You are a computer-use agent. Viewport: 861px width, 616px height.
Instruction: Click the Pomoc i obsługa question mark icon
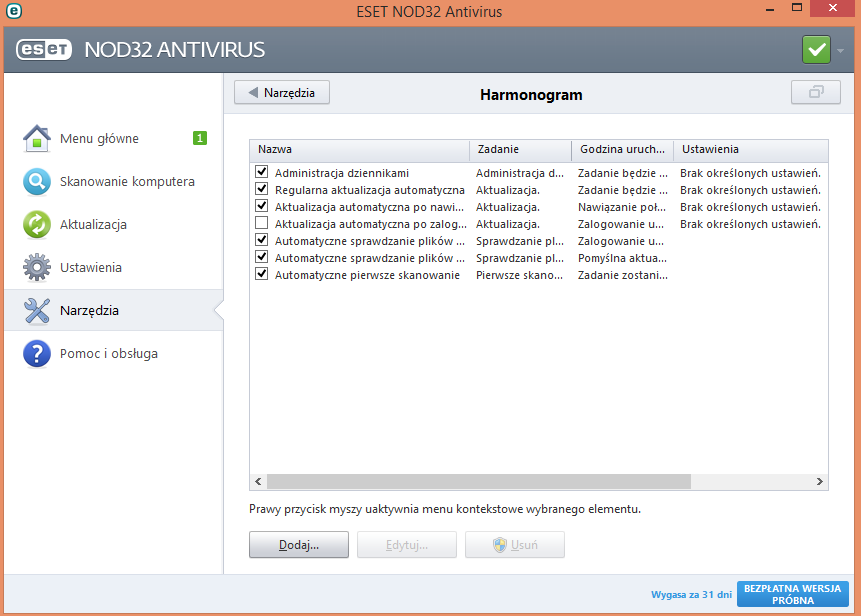tap(37, 354)
